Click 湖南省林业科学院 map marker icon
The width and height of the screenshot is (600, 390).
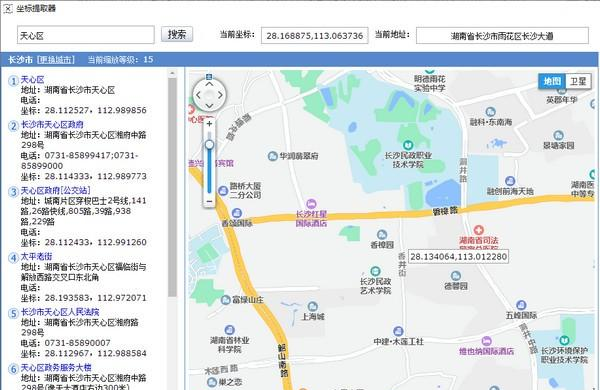pos(230,330)
